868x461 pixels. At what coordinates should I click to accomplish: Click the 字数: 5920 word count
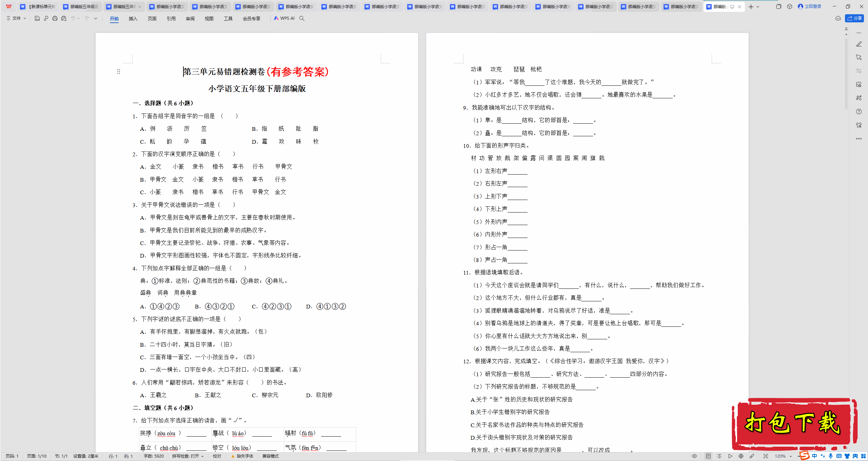point(154,456)
